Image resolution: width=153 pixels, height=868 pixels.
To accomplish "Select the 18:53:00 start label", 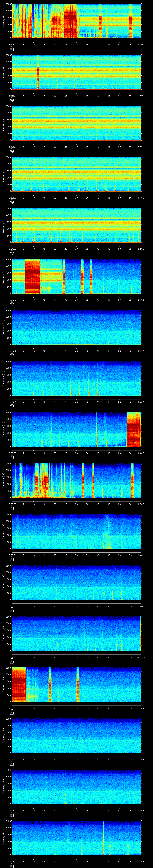I will (12, 351).
